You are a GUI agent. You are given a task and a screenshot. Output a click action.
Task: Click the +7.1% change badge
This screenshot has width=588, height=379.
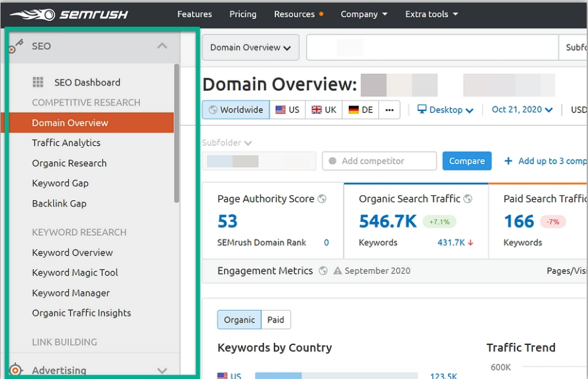[440, 221]
